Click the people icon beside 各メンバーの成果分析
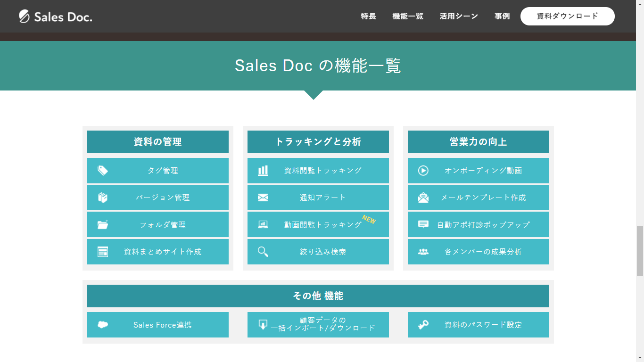 (x=423, y=252)
